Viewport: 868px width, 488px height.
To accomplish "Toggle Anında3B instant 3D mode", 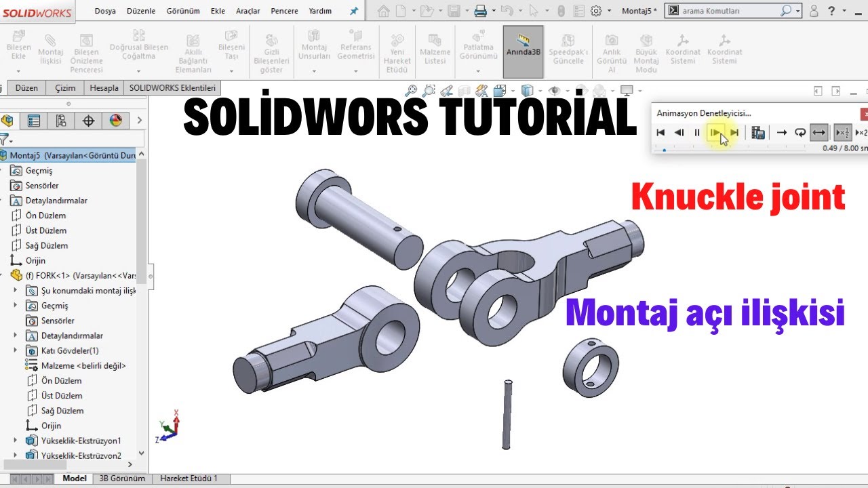I will pyautogui.click(x=523, y=52).
